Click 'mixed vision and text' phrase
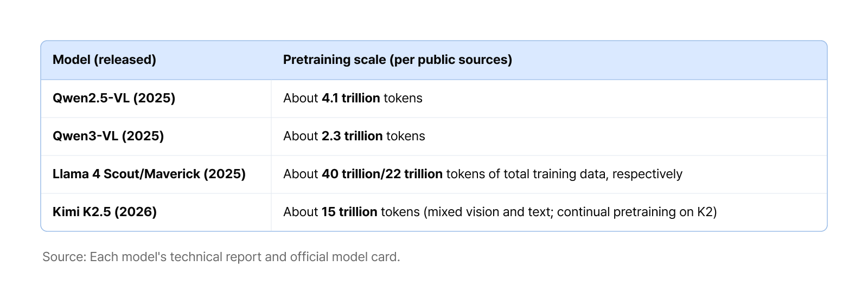 [489, 212]
